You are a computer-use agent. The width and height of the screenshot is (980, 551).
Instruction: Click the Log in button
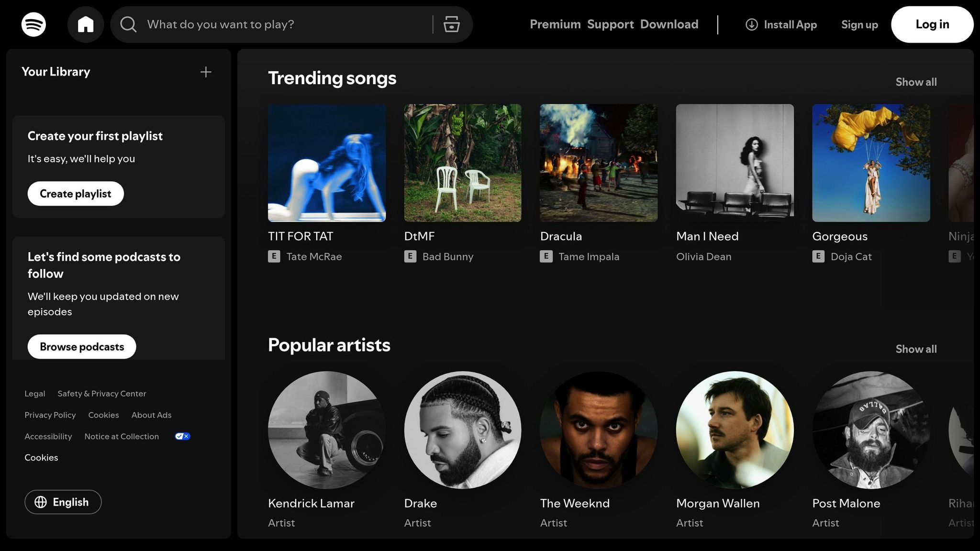pos(932,24)
